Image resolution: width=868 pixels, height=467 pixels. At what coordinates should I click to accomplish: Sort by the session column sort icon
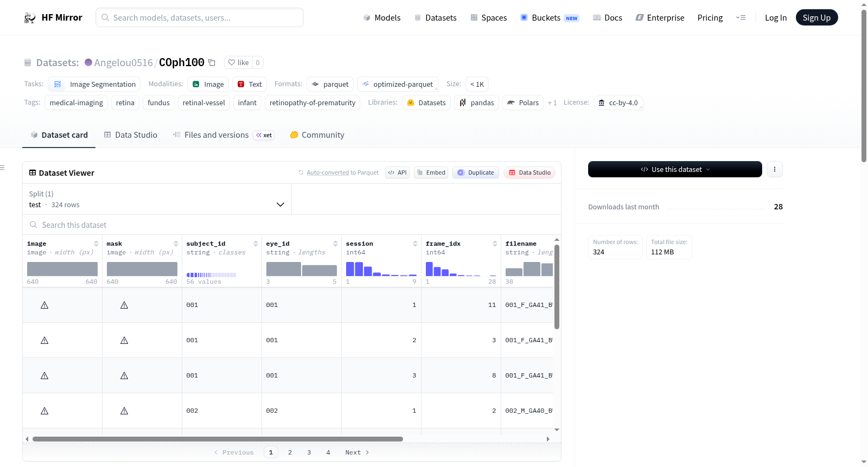[415, 244]
